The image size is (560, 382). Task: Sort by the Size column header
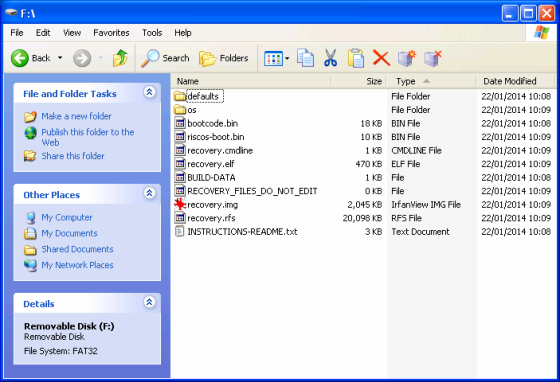358,81
